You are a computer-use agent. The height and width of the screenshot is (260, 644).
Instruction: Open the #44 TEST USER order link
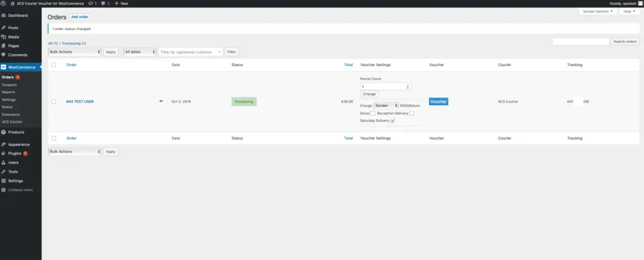[80, 101]
